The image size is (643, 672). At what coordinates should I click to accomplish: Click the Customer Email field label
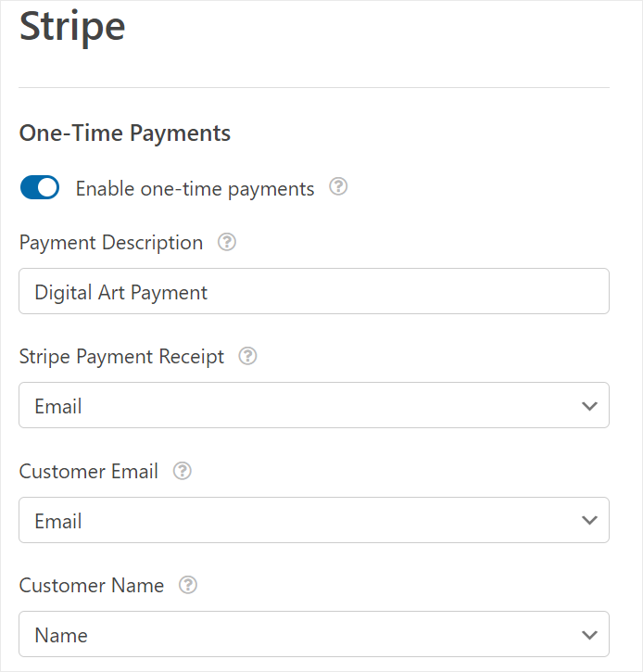pyautogui.click(x=89, y=471)
